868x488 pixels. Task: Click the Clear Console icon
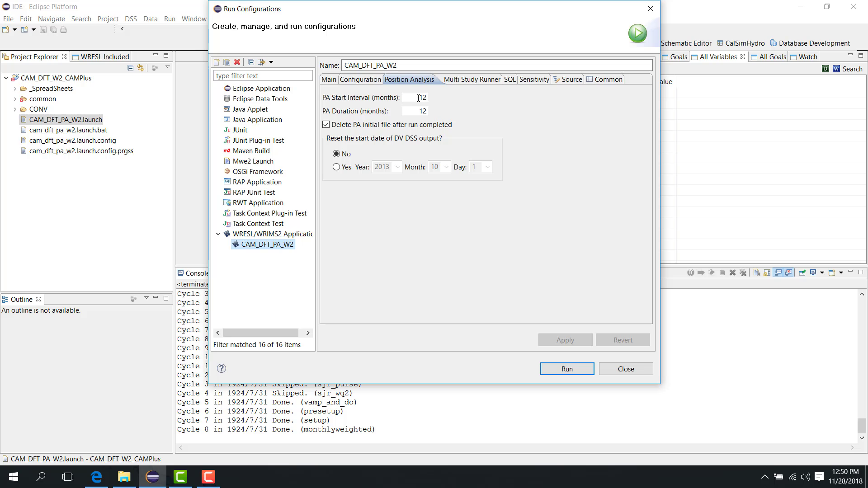pos(757,272)
